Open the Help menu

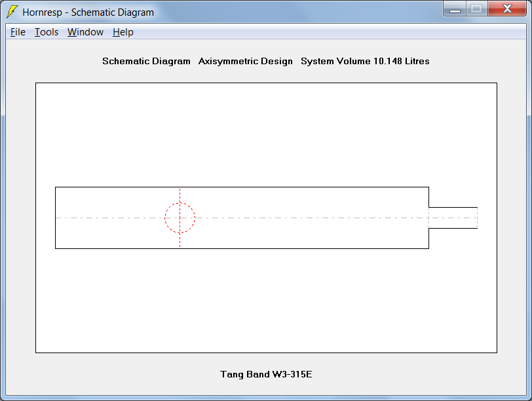click(123, 32)
